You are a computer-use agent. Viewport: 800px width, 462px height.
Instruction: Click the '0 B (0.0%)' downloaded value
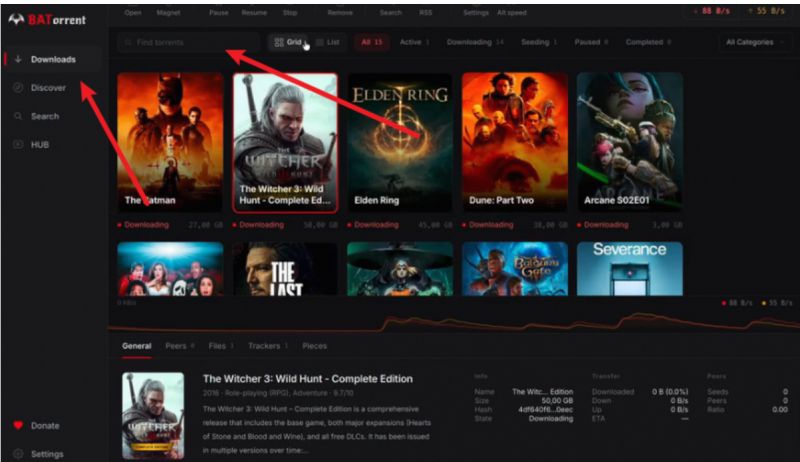(x=670, y=392)
